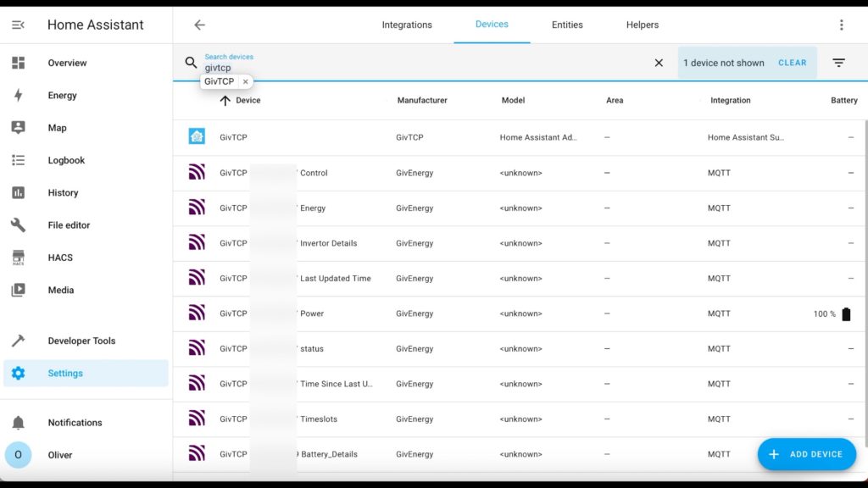Click the GivTCP suggestion chip label
The height and width of the screenshot is (488, 868).
pyautogui.click(x=220, y=81)
